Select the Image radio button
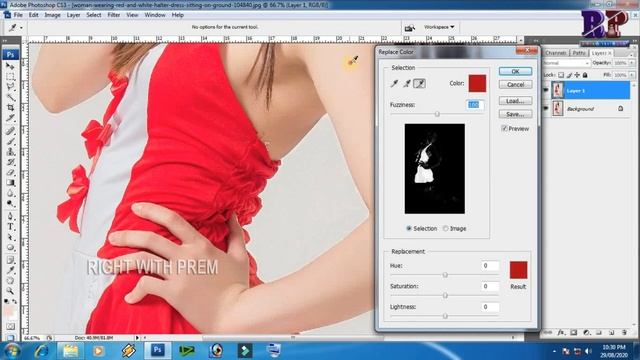 [x=446, y=229]
